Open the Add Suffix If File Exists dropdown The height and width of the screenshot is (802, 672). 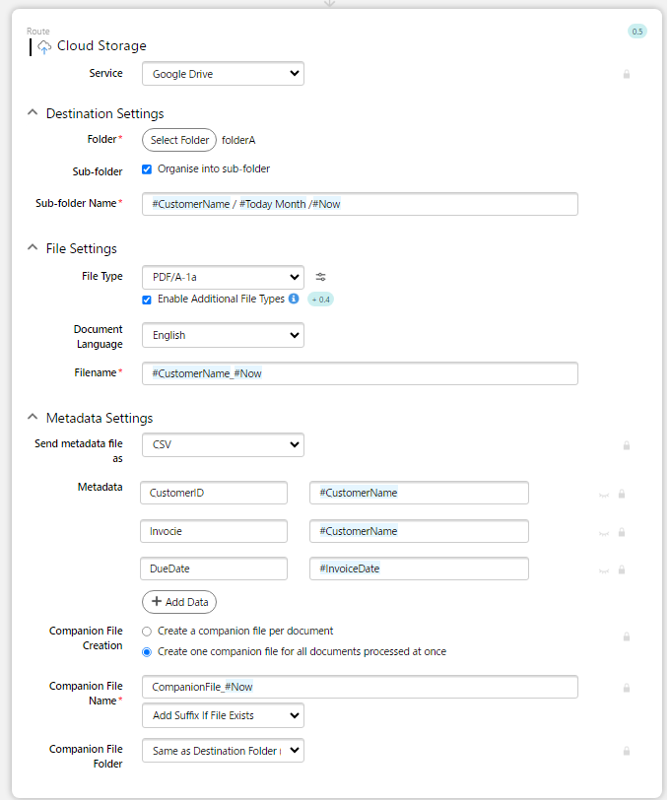[x=223, y=715]
